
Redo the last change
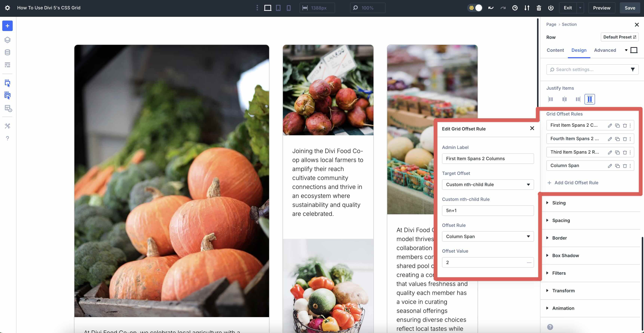coord(502,8)
